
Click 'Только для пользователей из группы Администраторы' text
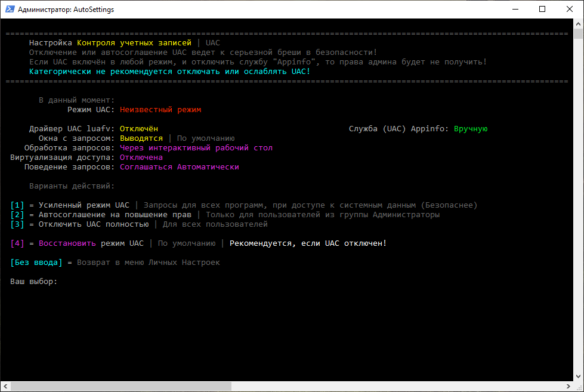[323, 215]
